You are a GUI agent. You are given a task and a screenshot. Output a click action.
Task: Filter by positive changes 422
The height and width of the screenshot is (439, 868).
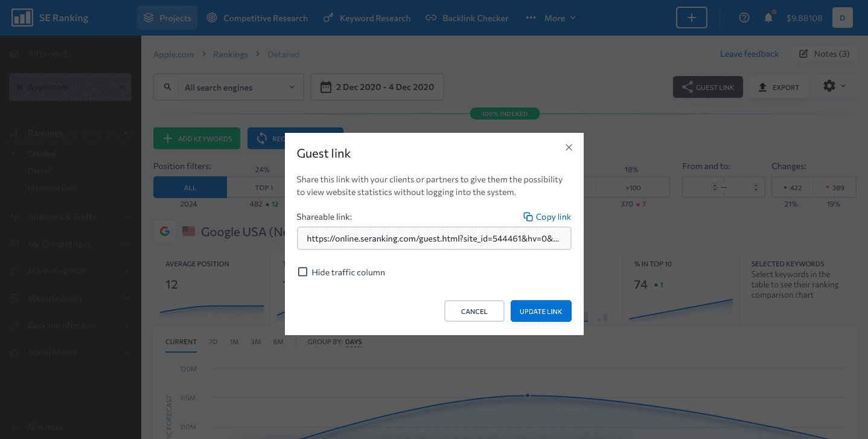pos(793,188)
